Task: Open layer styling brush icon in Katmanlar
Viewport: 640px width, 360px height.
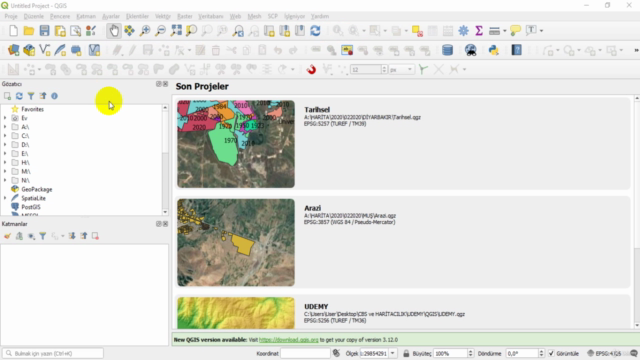Action: point(7,236)
